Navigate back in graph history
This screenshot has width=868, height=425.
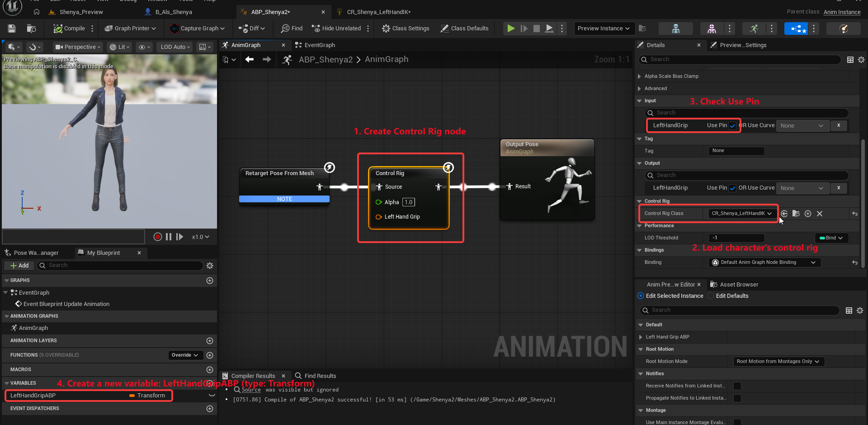249,59
